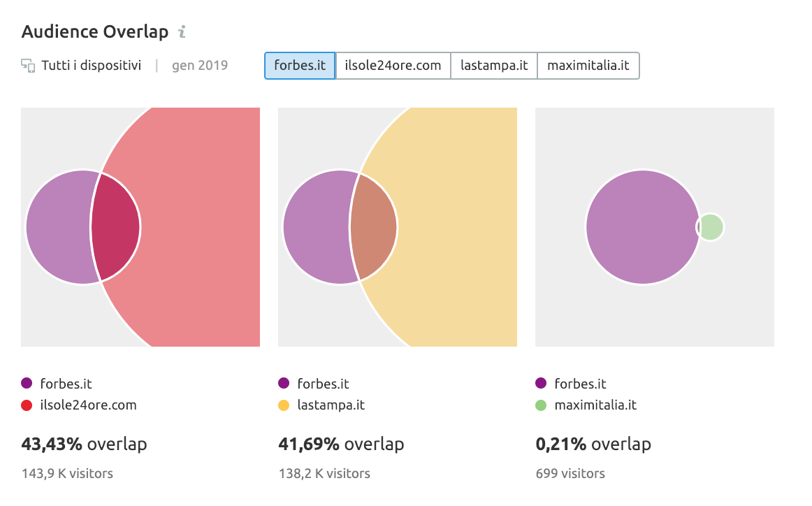Viewport: 812px width, 506px height.
Task: Click the purple forbes.it dot above maximitalia.it
Action: 541,383
